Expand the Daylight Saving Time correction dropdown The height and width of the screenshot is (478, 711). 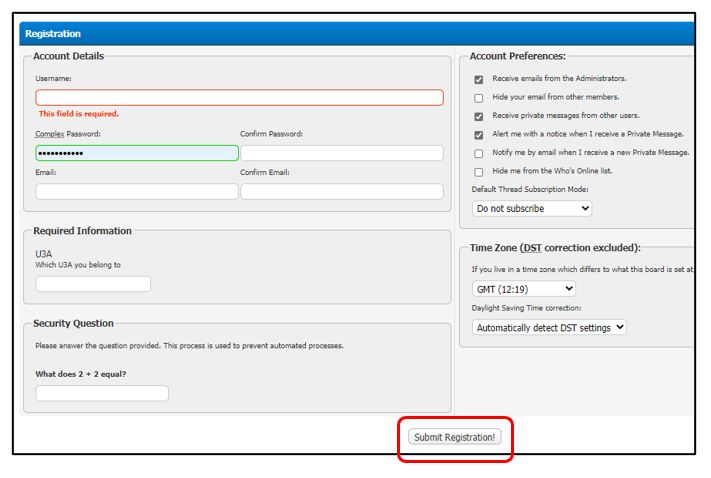[549, 327]
